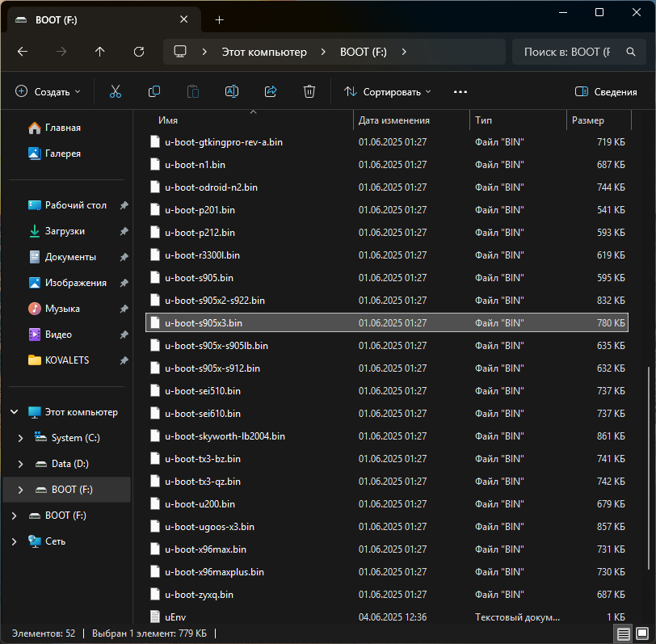Sort by the Размер column header
The image size is (656, 644).
click(588, 120)
